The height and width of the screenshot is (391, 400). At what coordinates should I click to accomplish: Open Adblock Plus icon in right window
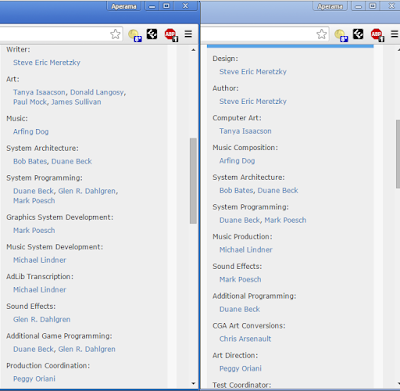[x=377, y=35]
